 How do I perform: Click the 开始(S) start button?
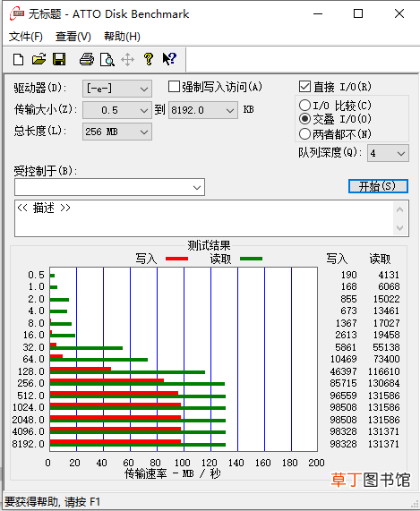pos(378,186)
